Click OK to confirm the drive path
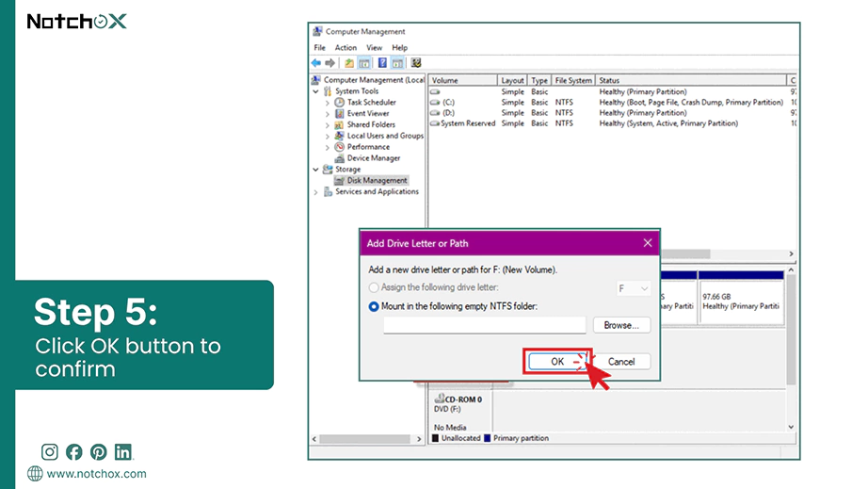868x489 pixels. pos(557,362)
